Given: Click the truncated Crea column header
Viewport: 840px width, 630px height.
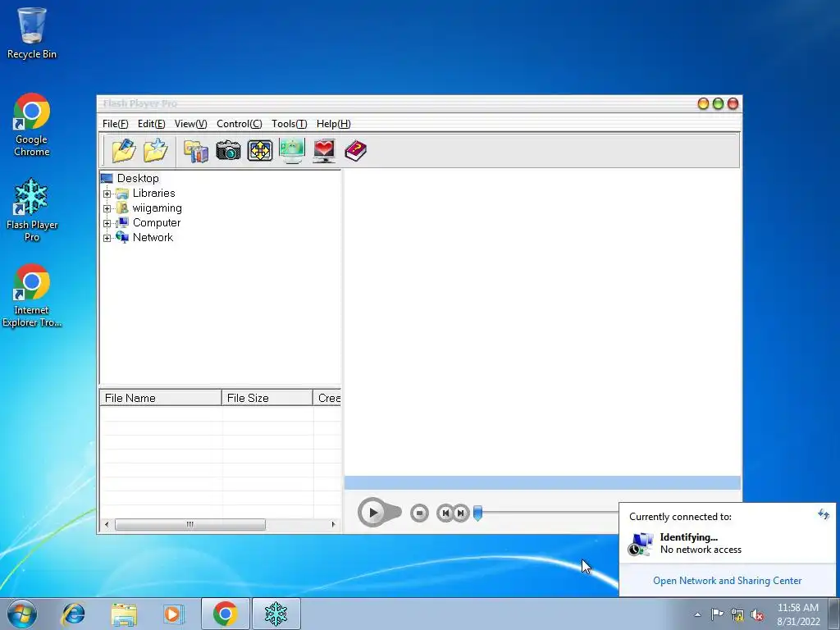Looking at the screenshot, I should pos(327,398).
